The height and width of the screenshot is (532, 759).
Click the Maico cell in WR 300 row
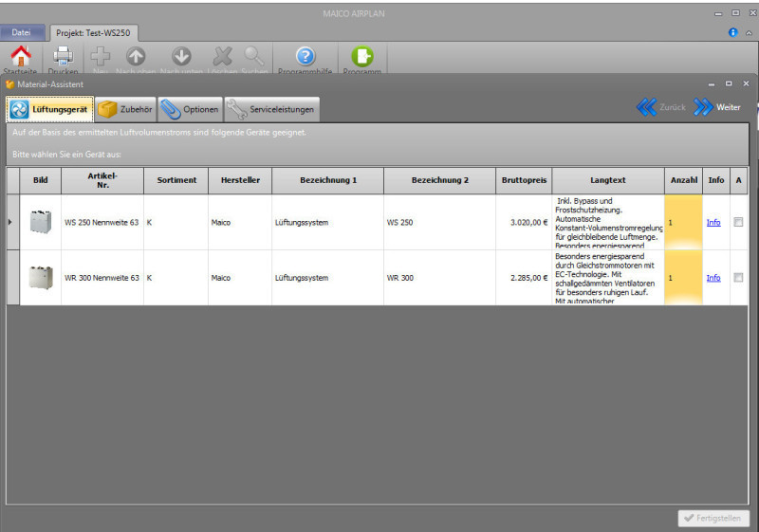pyautogui.click(x=240, y=278)
